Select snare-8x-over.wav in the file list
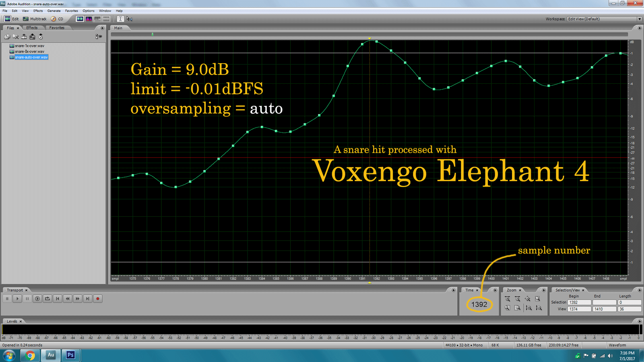Image resolution: width=644 pixels, height=362 pixels. [29, 51]
